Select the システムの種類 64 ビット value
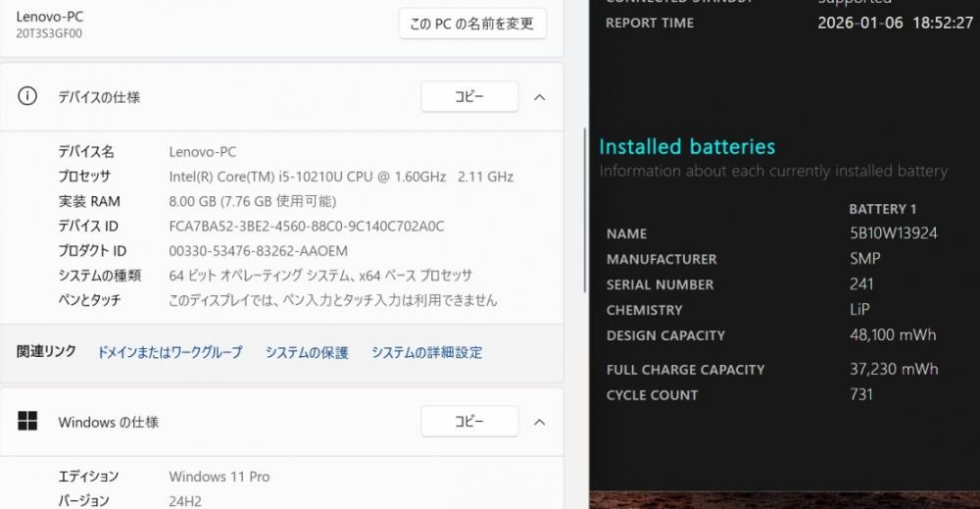The width and height of the screenshot is (980, 509). 320,276
